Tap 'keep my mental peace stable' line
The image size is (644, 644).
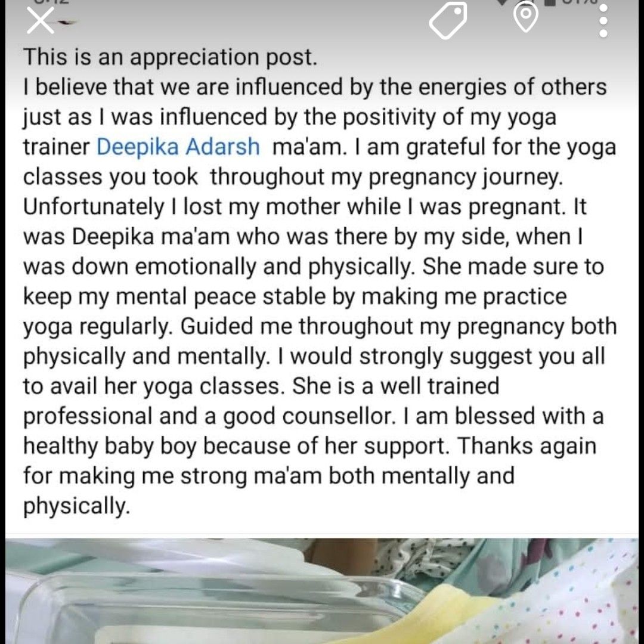pos(295,297)
